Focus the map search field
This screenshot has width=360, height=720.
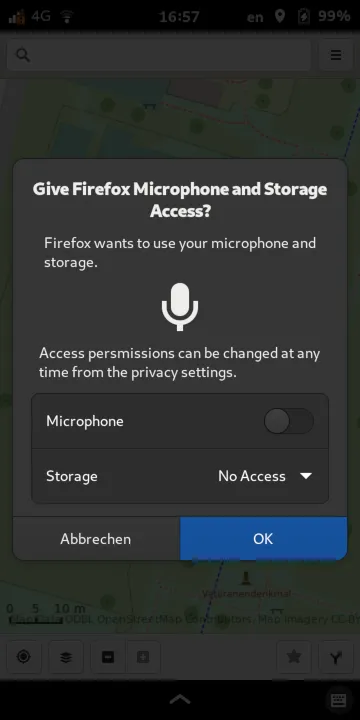(x=159, y=55)
